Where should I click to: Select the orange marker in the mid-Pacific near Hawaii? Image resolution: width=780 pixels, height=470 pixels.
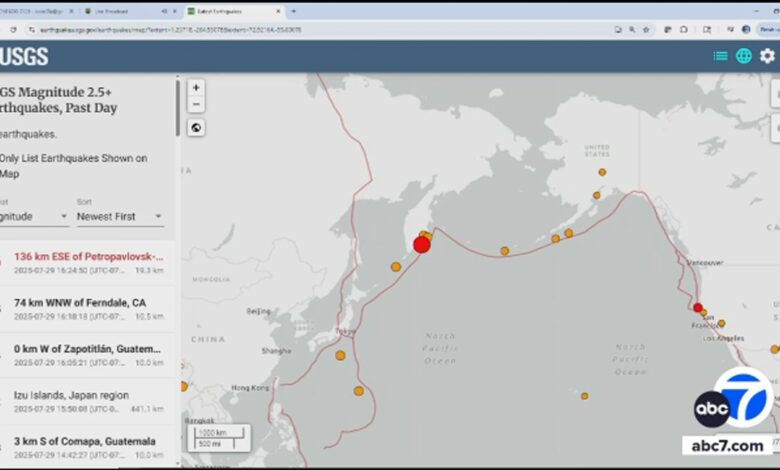(585, 396)
